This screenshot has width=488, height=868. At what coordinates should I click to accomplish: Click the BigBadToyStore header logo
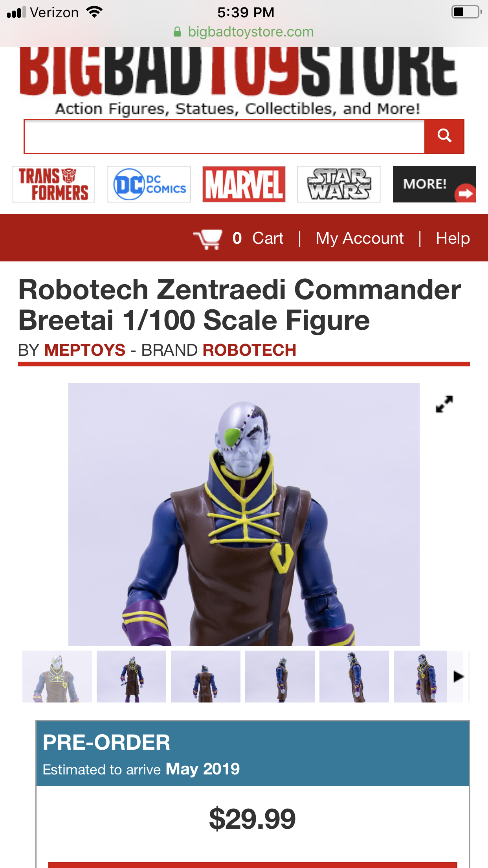238,71
